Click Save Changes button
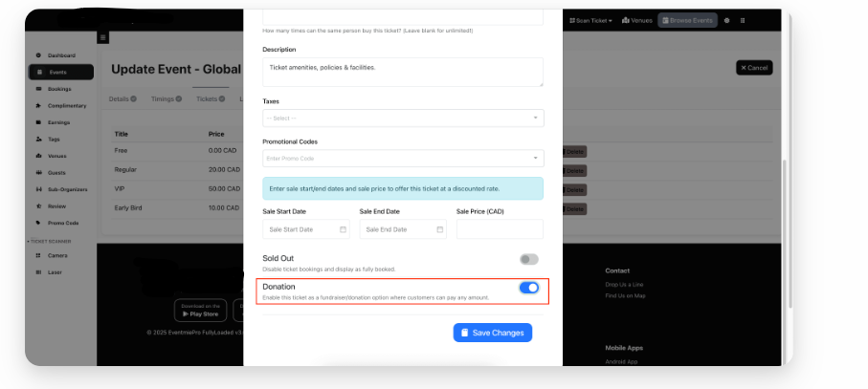Viewport: 868px width, 389px height. pyautogui.click(x=492, y=333)
